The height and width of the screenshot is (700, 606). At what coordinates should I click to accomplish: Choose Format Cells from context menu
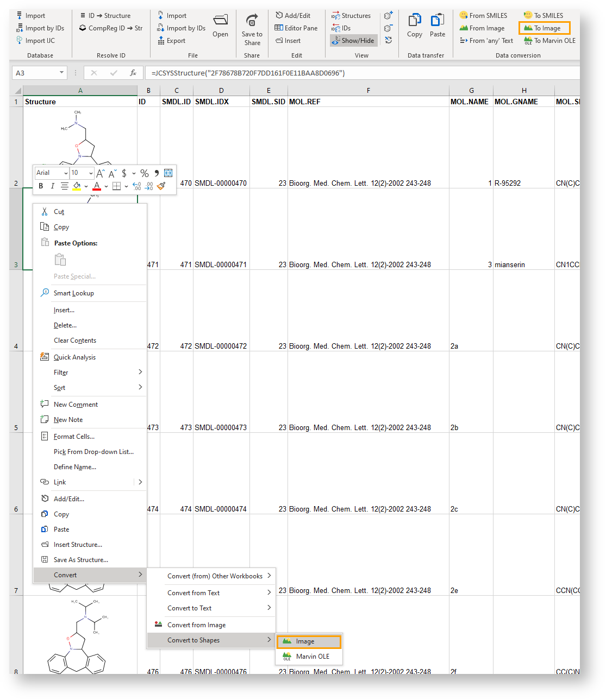pyautogui.click(x=74, y=437)
